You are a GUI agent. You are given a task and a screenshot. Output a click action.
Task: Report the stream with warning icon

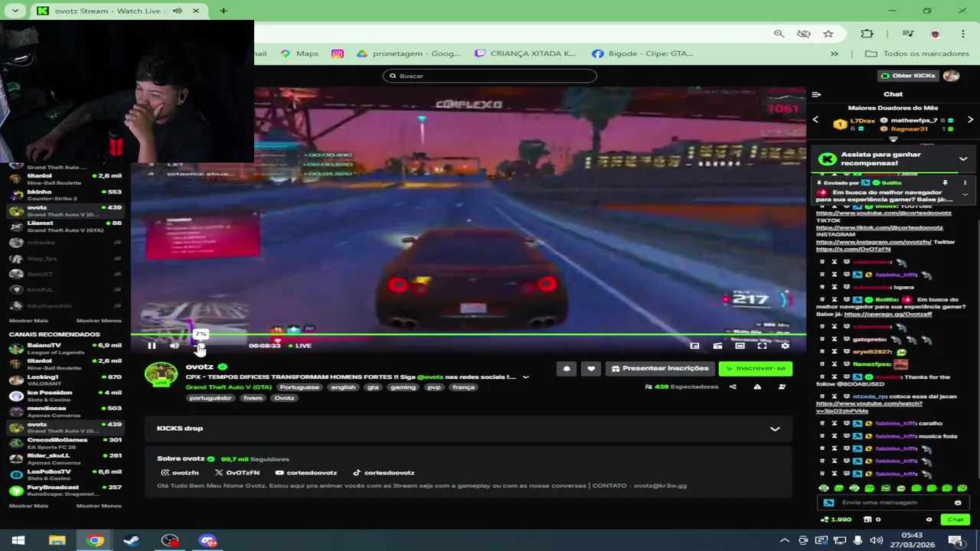pyautogui.click(x=757, y=386)
